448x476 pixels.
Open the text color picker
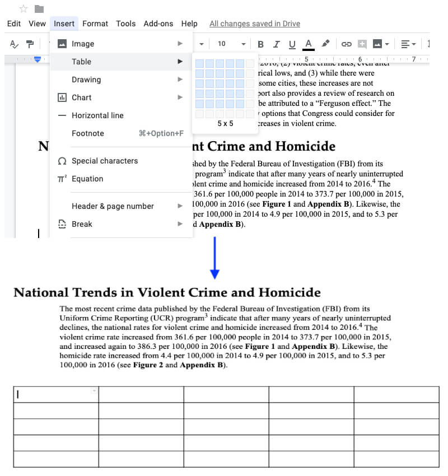click(307, 44)
